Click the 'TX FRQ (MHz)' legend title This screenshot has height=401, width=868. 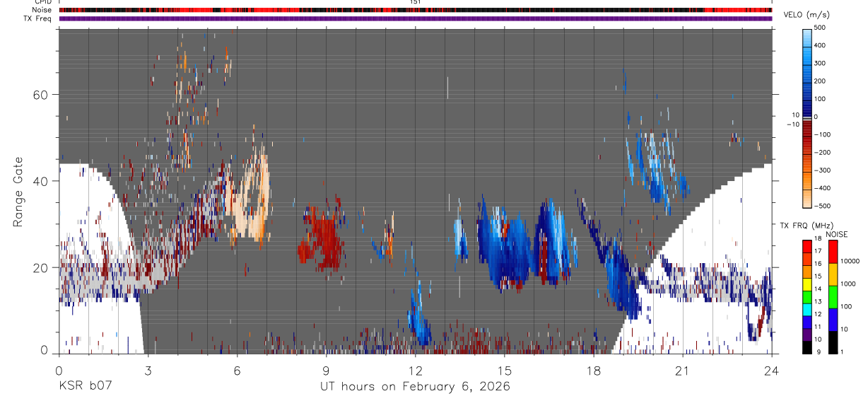coord(807,226)
